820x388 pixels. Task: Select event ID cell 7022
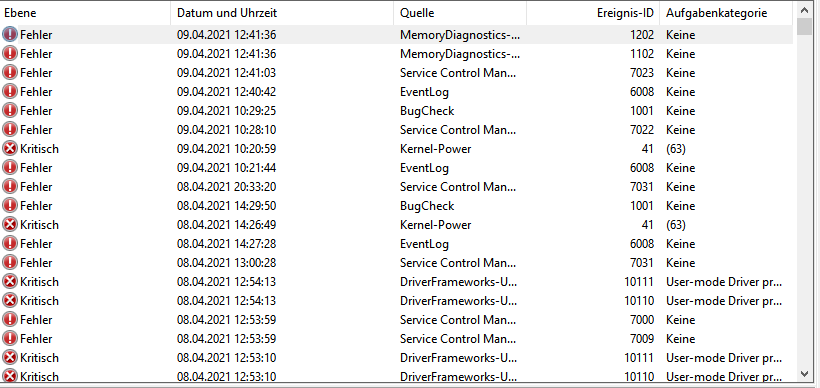(642, 130)
